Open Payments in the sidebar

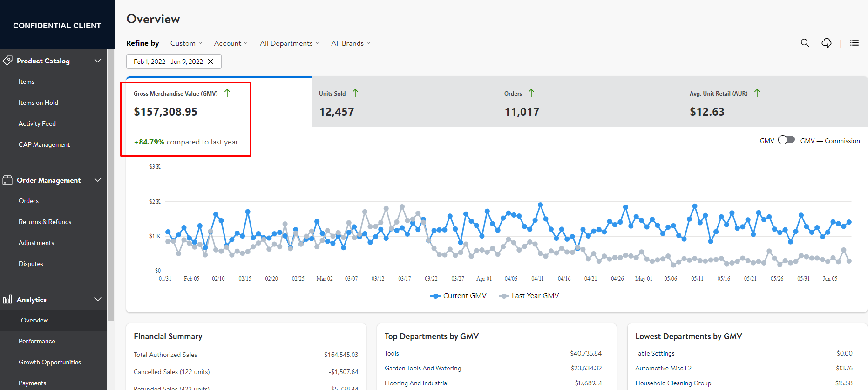pos(32,383)
